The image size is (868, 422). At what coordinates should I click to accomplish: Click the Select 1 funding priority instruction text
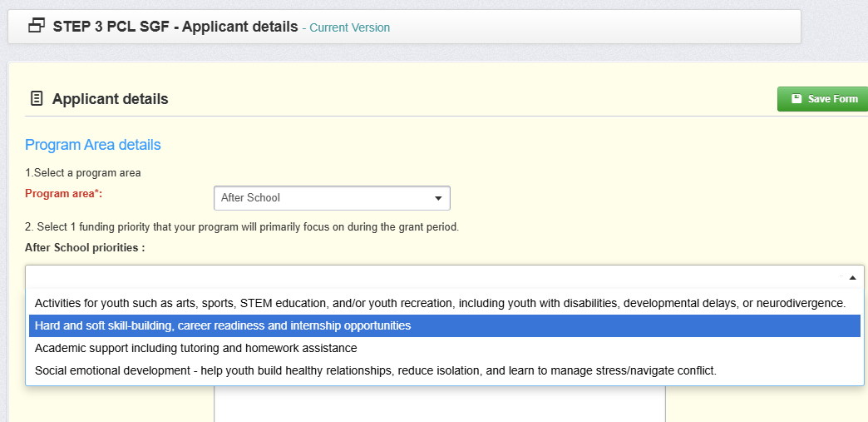click(x=242, y=226)
